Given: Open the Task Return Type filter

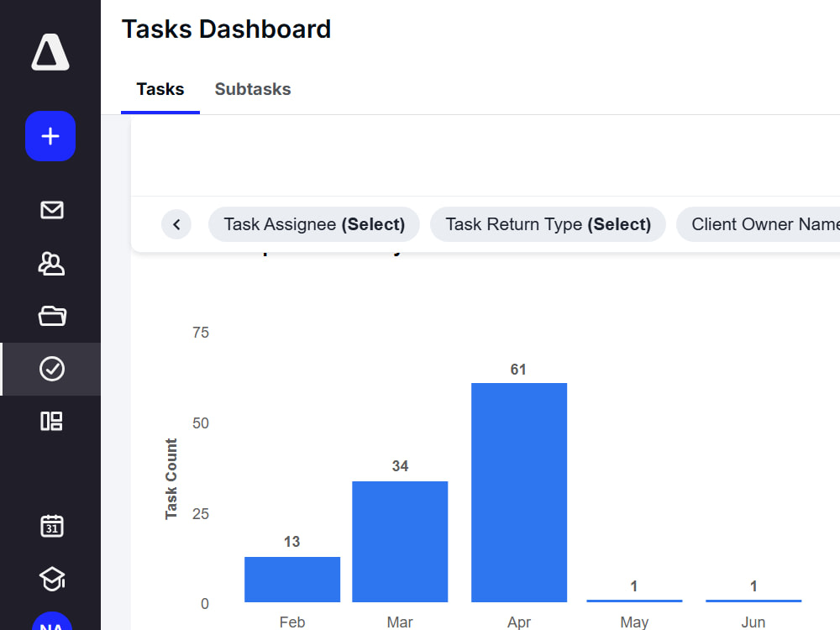Looking at the screenshot, I should pyautogui.click(x=548, y=224).
